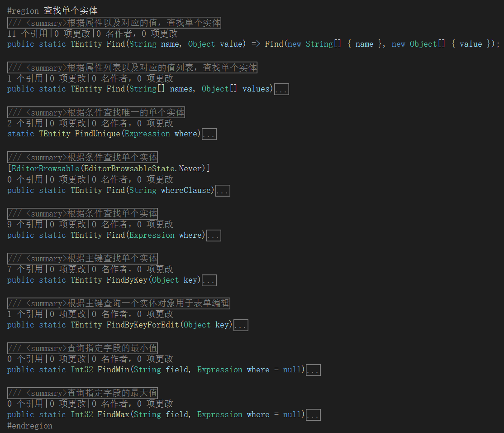
Task: Expand the collapsed FindUnique method body
Action: tap(209, 134)
